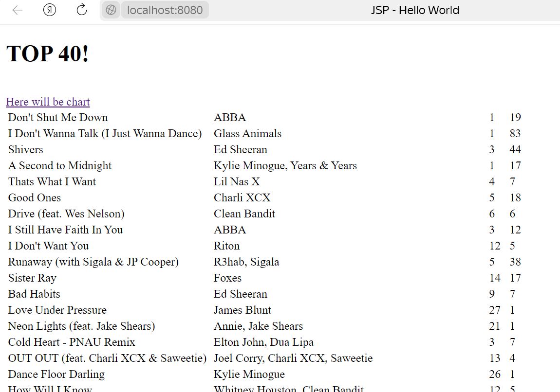Select the Thats What I Want row
This screenshot has height=392, width=560.
coord(52,181)
